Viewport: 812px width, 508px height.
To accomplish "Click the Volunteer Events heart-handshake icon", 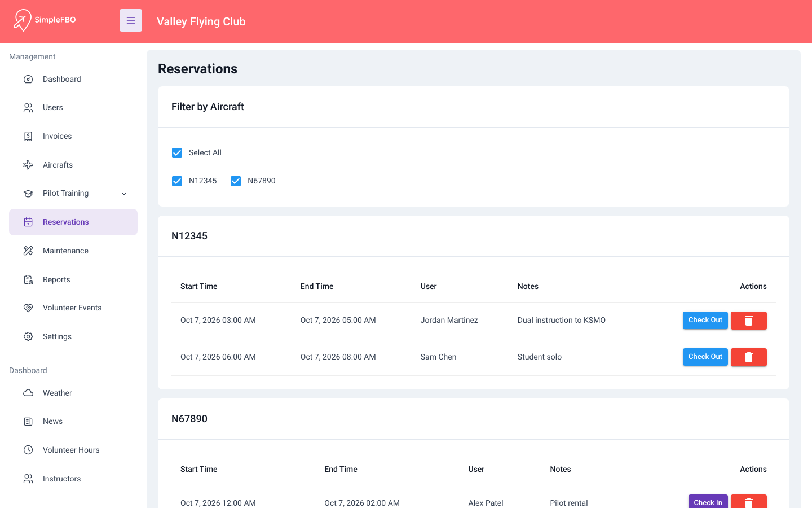I will pyautogui.click(x=28, y=308).
